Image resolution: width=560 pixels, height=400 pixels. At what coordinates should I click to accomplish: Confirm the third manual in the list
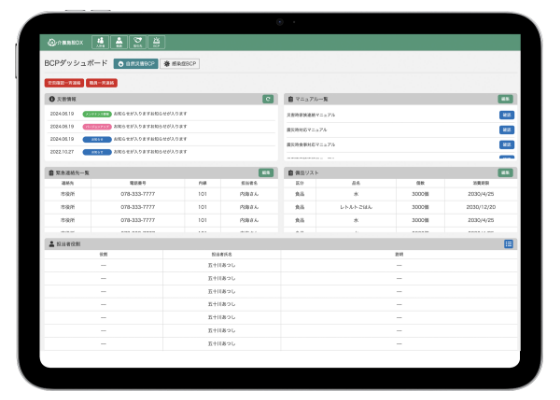tap(507, 145)
